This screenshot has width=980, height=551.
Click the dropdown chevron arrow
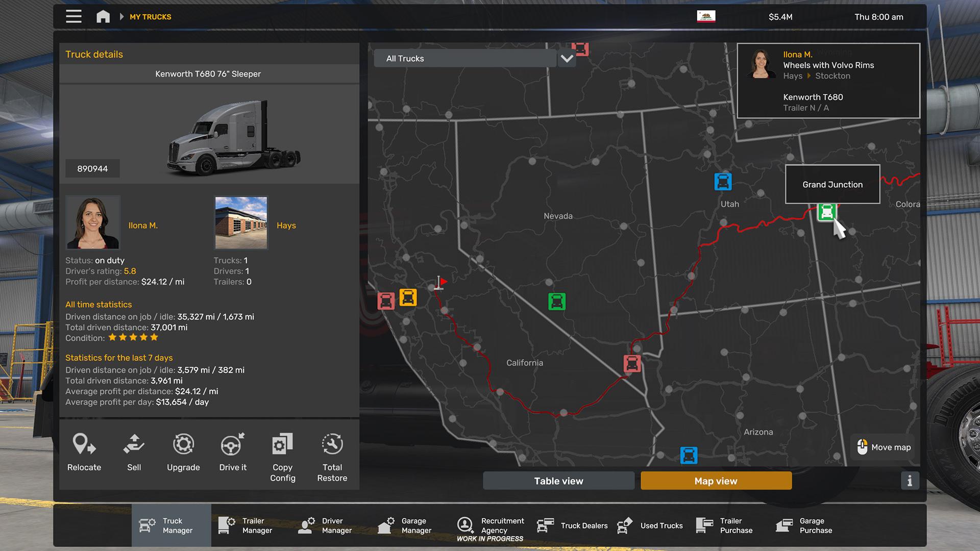[x=567, y=59]
